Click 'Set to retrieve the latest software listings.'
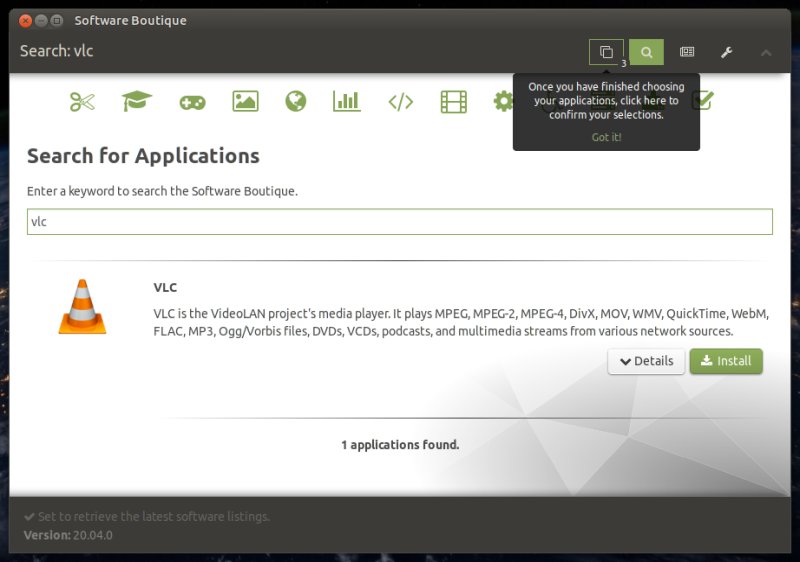Image resolution: width=800 pixels, height=562 pixels. (147, 517)
